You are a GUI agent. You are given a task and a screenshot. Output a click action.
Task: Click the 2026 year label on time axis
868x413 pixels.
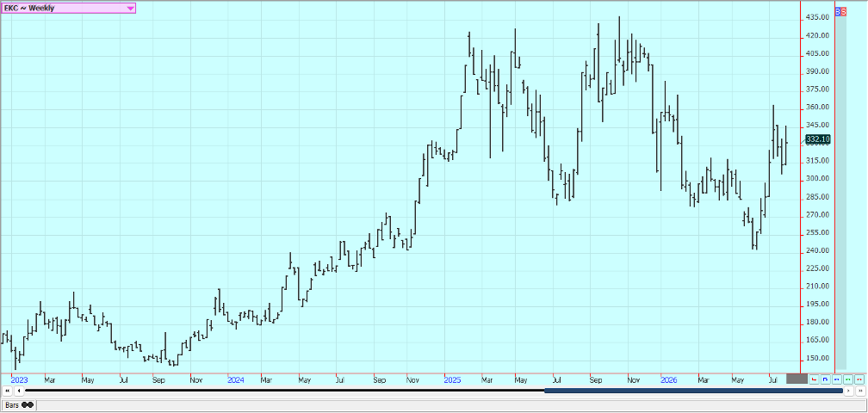coord(670,380)
